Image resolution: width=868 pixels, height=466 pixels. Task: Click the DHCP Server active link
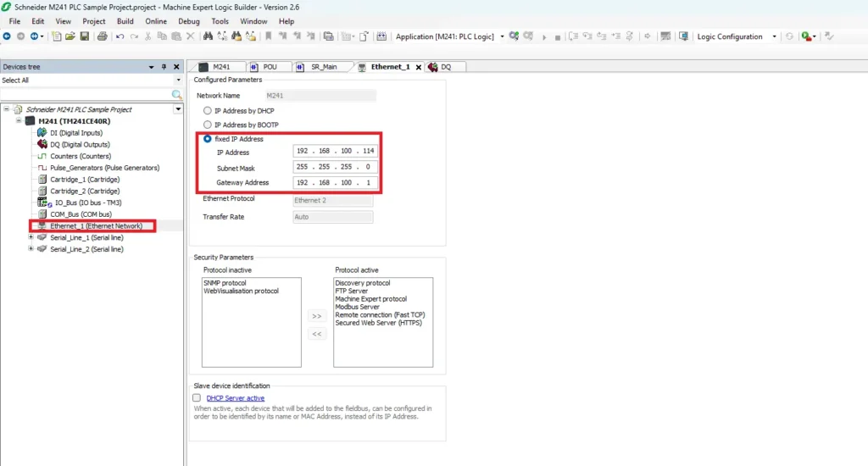tap(236, 398)
